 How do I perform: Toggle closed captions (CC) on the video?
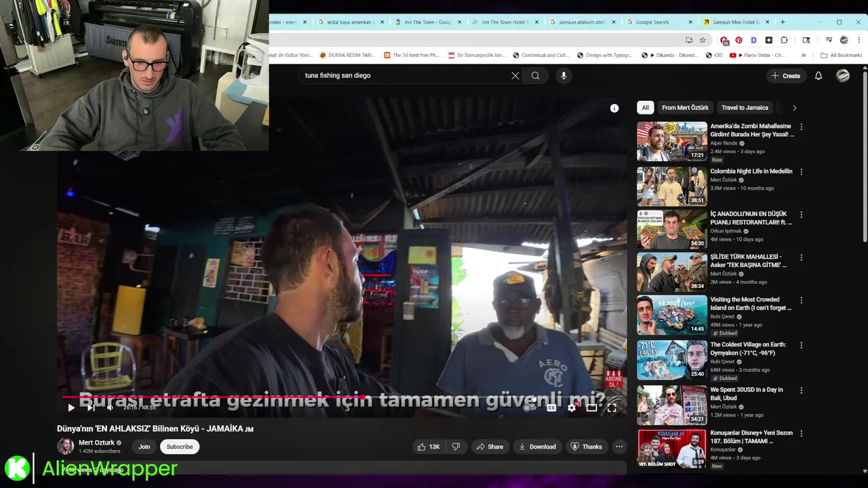tap(551, 407)
